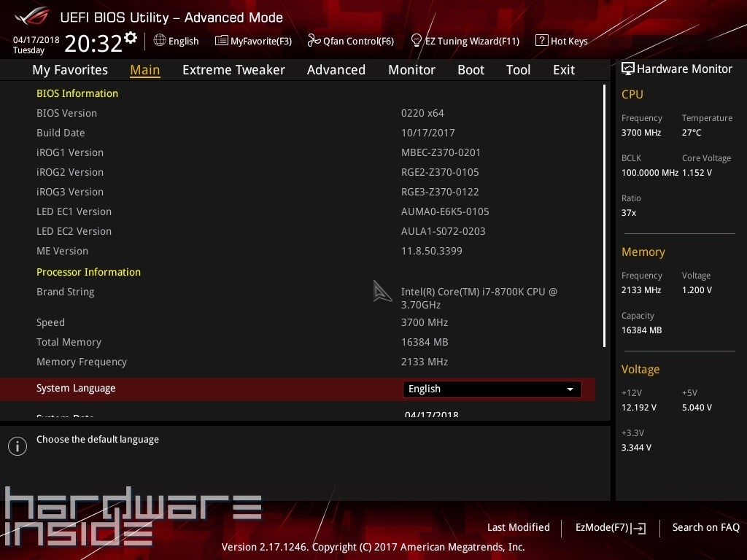747x560 pixels.
Task: Click the BIOS Information section heading
Action: coord(77,93)
